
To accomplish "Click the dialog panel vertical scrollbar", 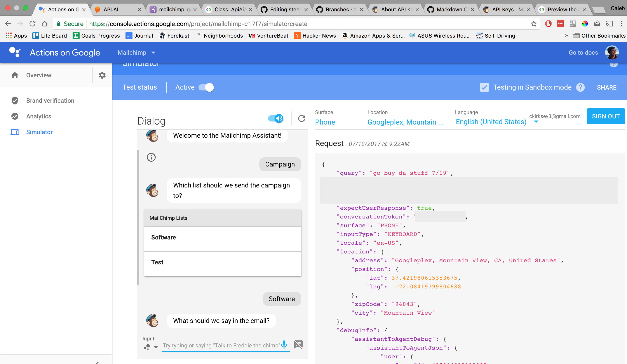I will coord(138,217).
